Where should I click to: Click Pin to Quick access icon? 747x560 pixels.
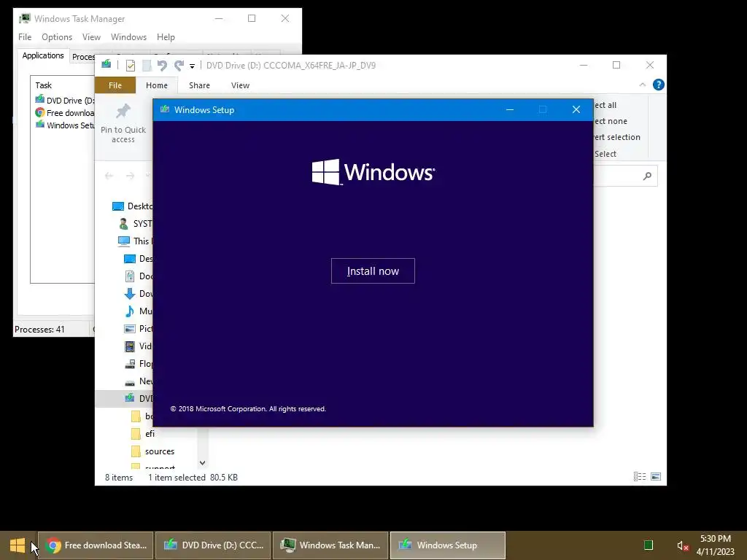click(123, 123)
